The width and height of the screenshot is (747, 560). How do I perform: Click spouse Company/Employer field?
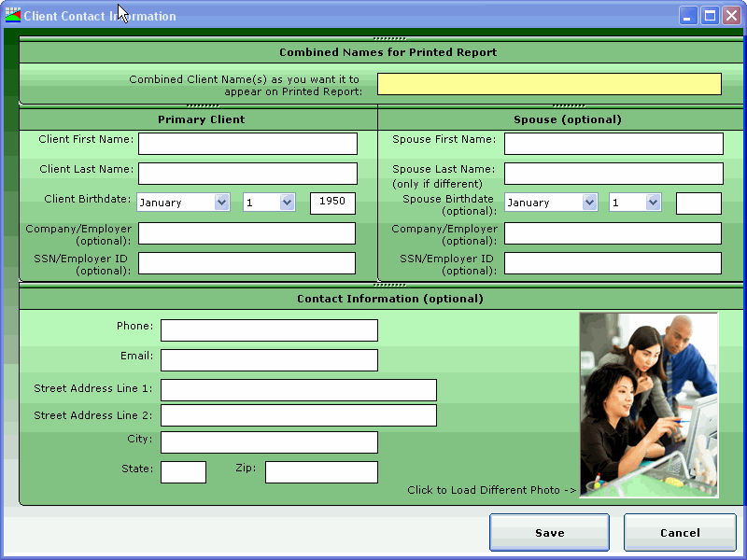click(613, 233)
